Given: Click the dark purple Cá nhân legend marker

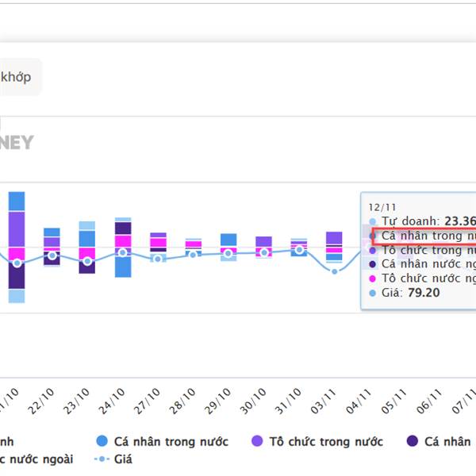Looking at the screenshot, I should [x=413, y=442].
